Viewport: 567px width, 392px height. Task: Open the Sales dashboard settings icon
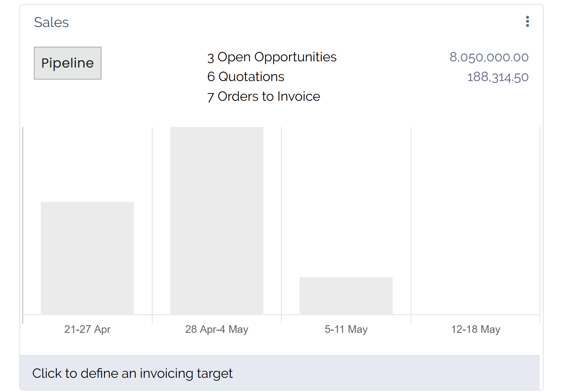tap(527, 22)
